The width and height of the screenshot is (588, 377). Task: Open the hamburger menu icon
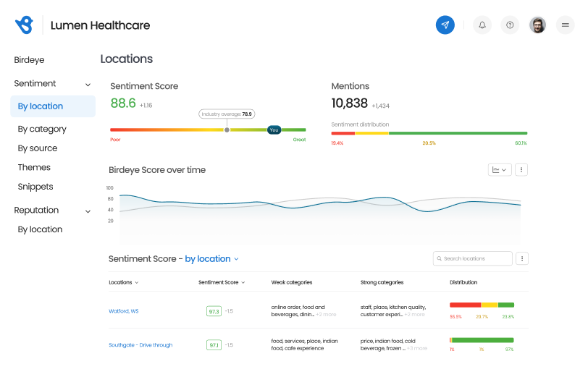coord(565,25)
